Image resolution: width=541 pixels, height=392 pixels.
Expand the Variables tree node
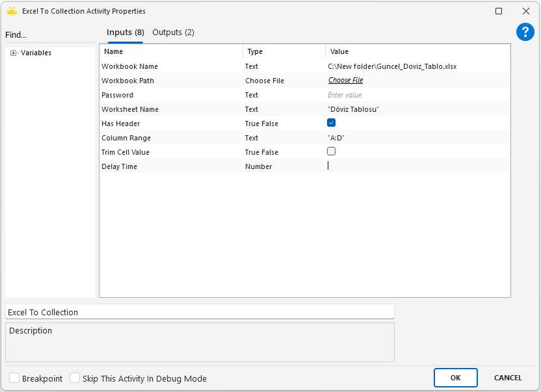point(13,53)
